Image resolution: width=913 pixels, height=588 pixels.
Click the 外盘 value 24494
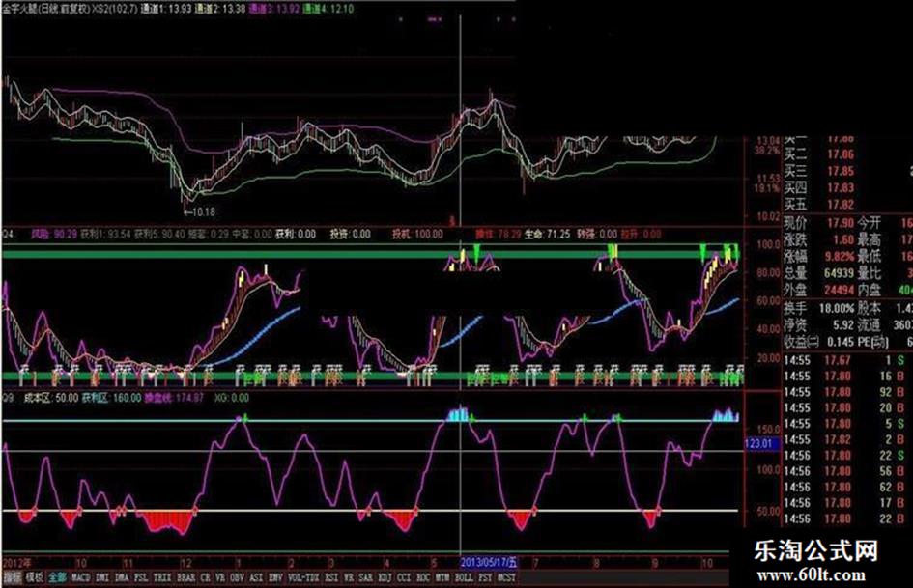(x=839, y=290)
